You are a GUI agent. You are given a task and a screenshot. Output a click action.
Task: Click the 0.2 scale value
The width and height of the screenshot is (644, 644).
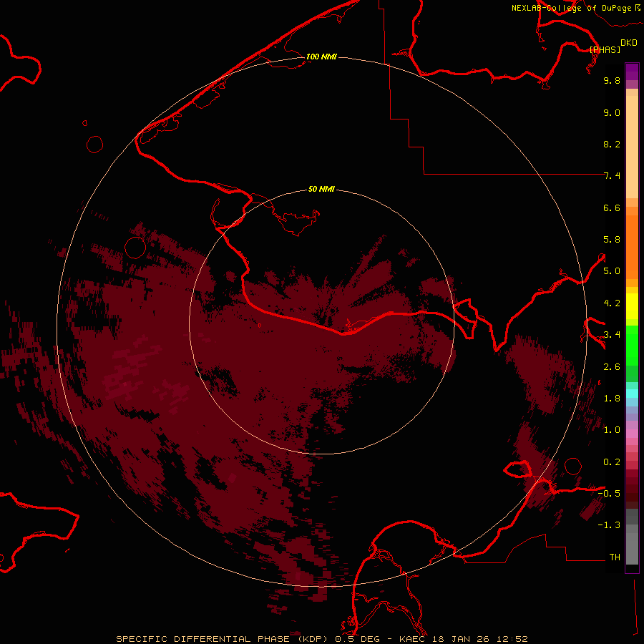(x=612, y=462)
